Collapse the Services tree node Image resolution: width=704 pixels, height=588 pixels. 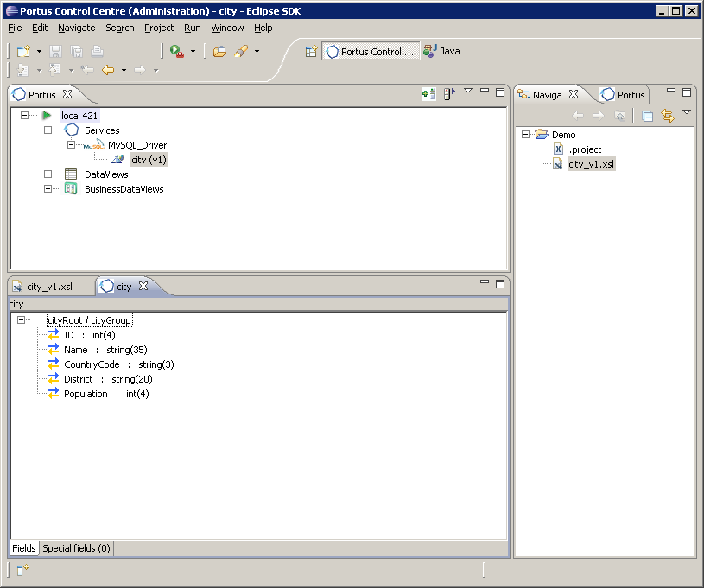[x=48, y=130]
